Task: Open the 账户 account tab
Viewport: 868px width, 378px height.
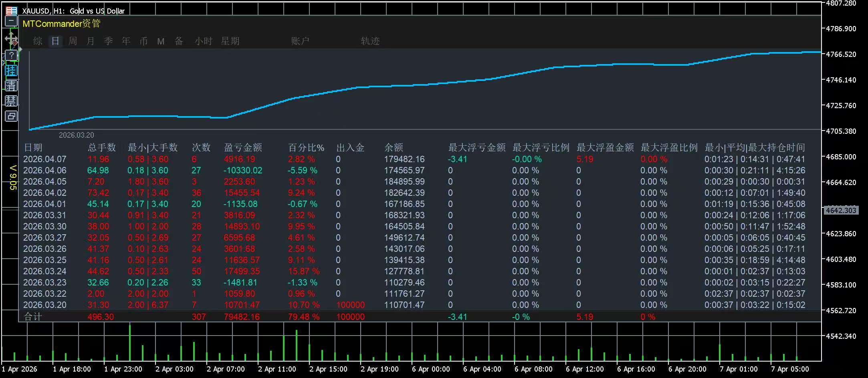Action: (300, 41)
